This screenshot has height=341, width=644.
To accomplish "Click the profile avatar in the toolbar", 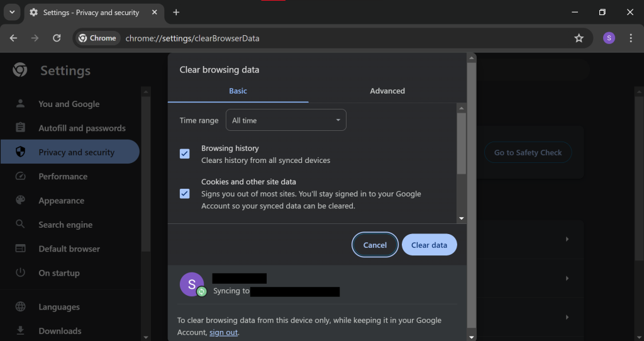I will (x=609, y=38).
